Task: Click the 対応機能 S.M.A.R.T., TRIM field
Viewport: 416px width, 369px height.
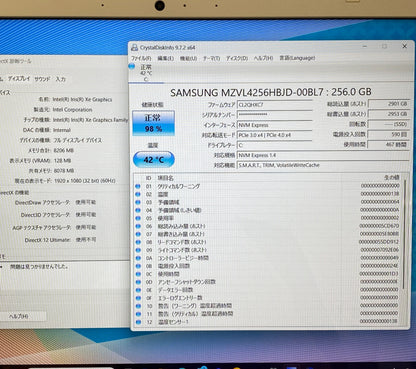Action: (323, 165)
